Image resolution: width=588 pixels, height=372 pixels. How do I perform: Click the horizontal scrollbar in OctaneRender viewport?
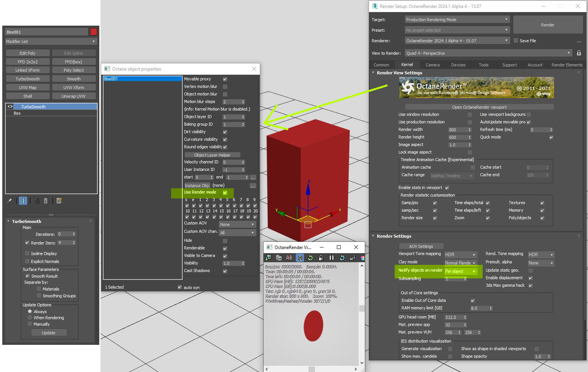click(x=311, y=369)
